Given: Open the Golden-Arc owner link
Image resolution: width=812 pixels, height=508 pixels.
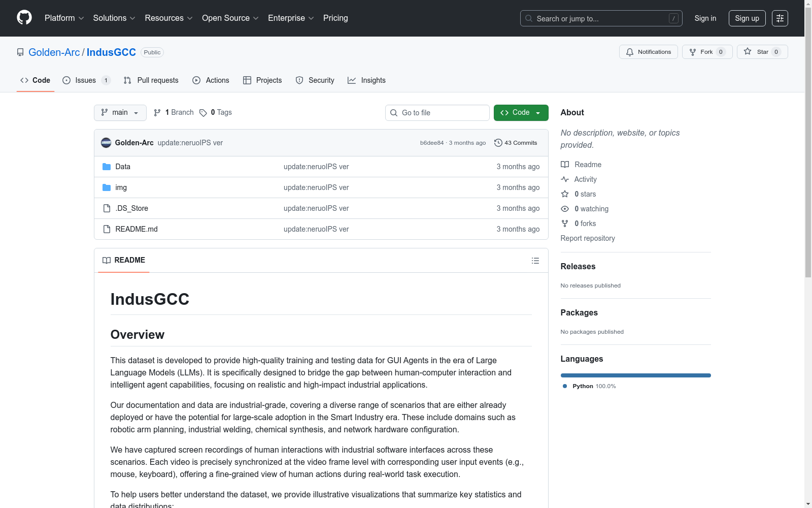Looking at the screenshot, I should pos(54,52).
